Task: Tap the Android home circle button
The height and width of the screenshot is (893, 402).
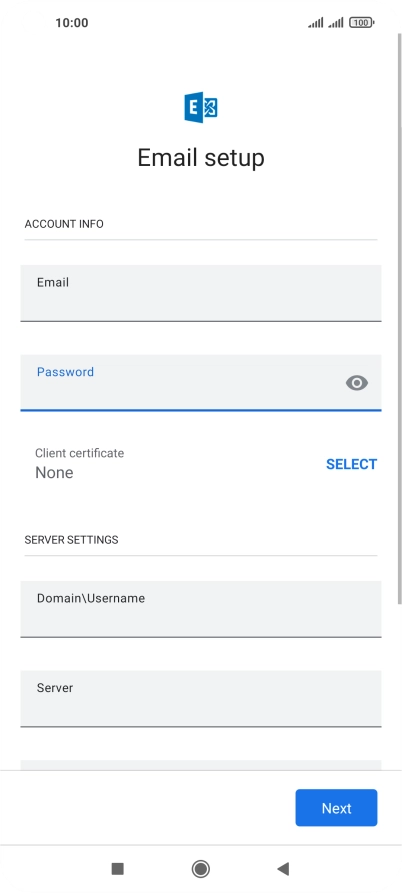Action: pyautogui.click(x=200, y=869)
